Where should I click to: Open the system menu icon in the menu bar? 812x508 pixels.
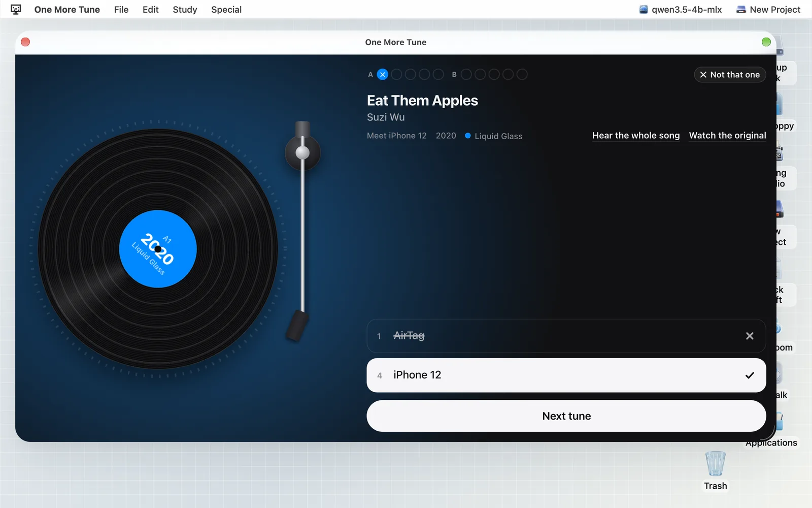(x=16, y=9)
